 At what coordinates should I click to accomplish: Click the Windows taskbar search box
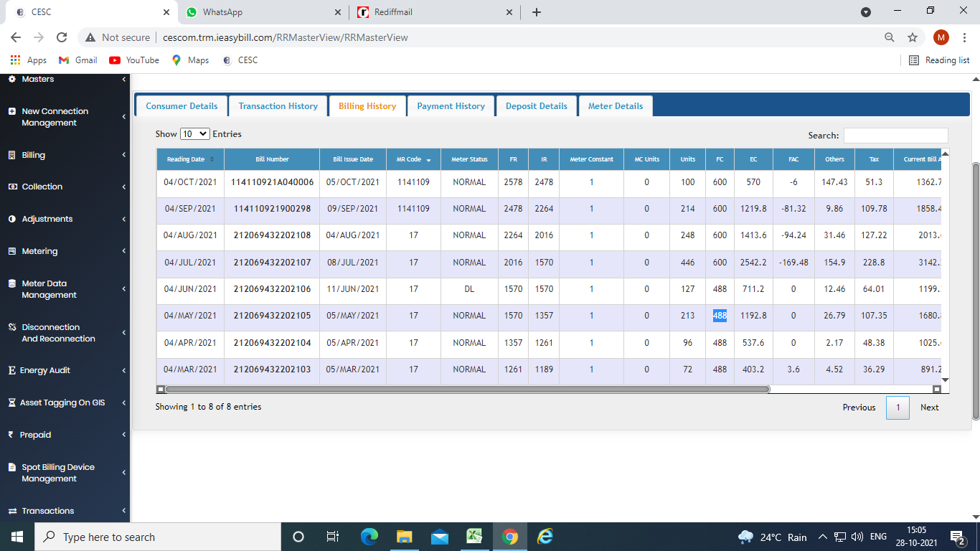[x=157, y=537]
